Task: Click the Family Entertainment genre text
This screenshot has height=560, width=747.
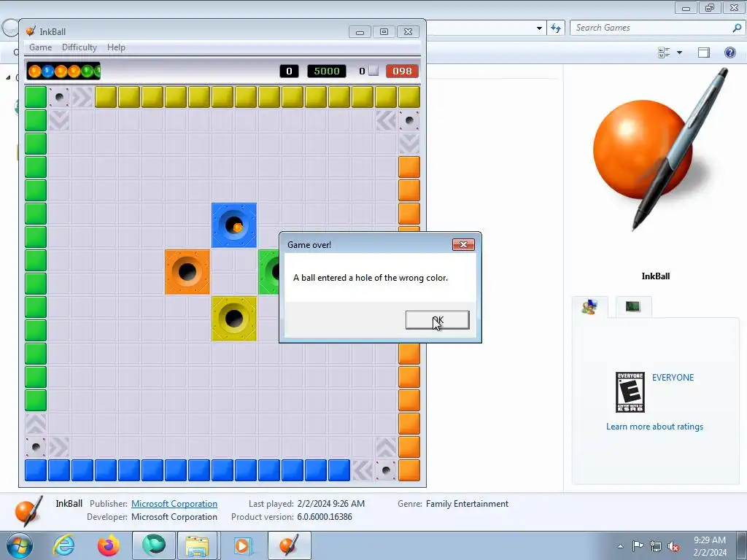Action: (x=467, y=504)
